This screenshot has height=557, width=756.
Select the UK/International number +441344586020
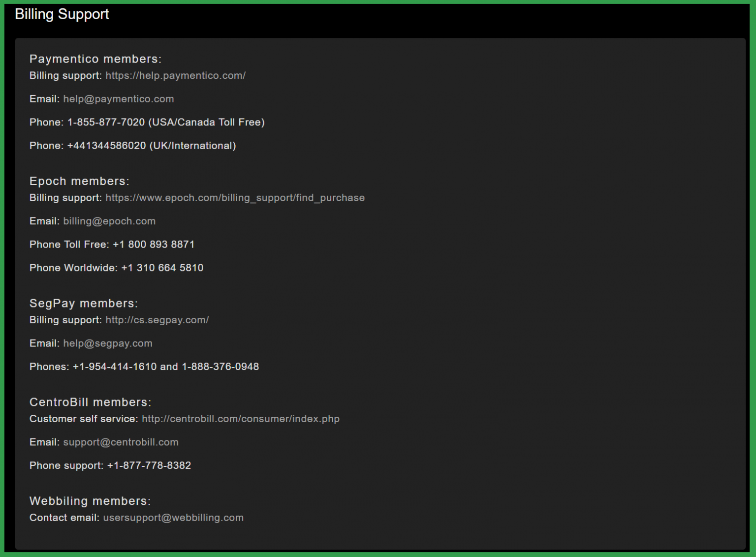106,146
